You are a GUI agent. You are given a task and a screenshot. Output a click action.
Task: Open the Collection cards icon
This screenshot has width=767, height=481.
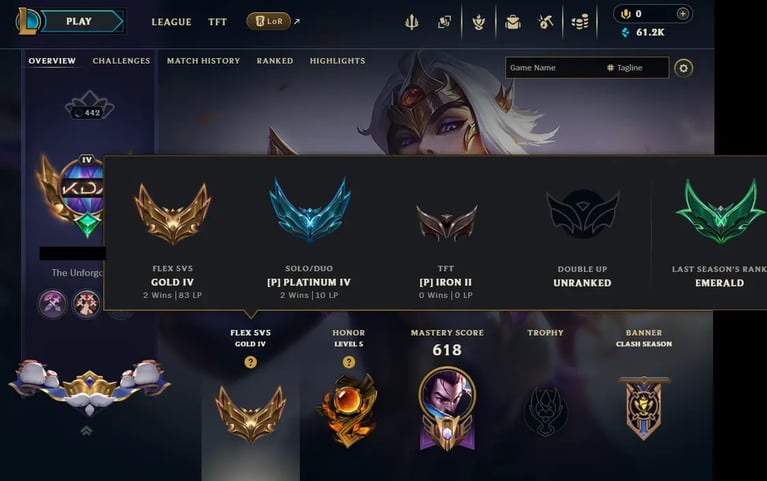[444, 22]
